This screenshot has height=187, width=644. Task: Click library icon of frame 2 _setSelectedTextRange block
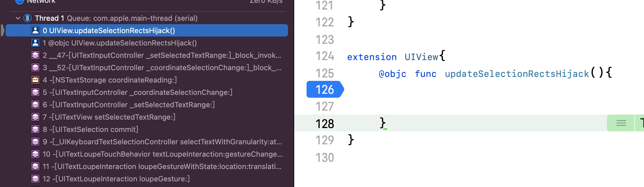[35, 55]
